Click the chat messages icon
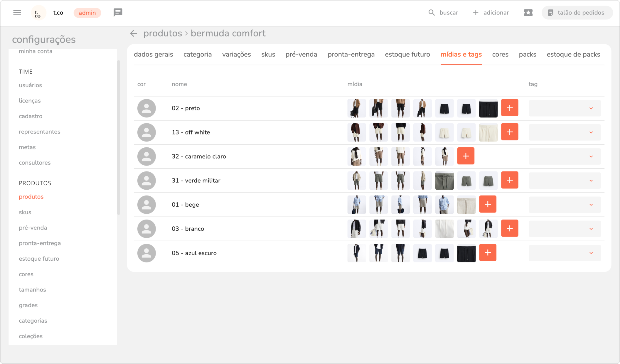This screenshot has width=620, height=364. [118, 12]
